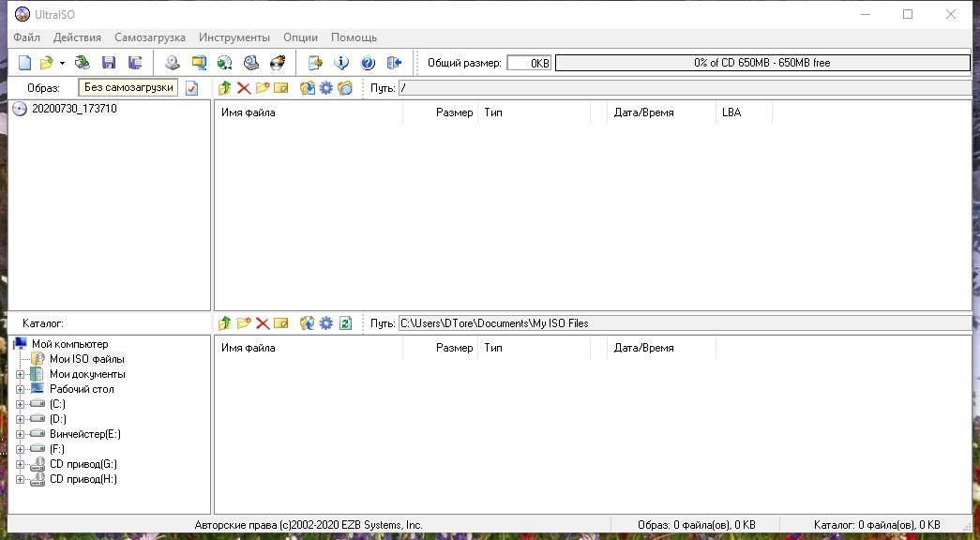
Task: Click the New folder icon in image toolbar
Action: tap(263, 88)
